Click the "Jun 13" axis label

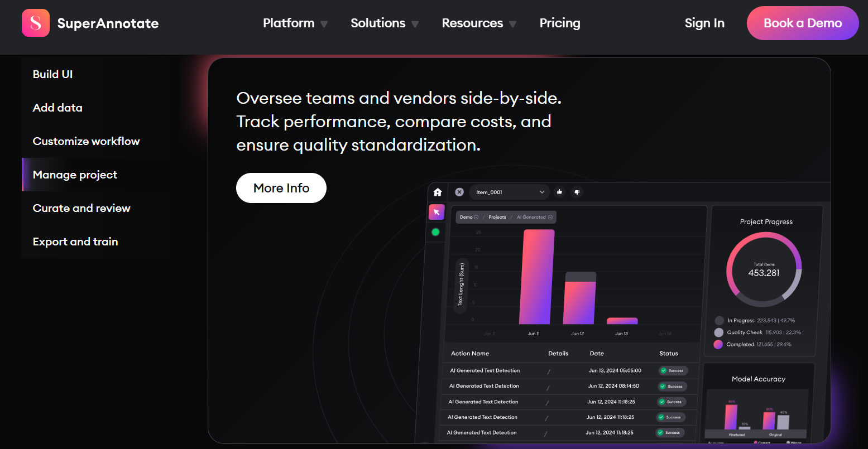pos(621,334)
